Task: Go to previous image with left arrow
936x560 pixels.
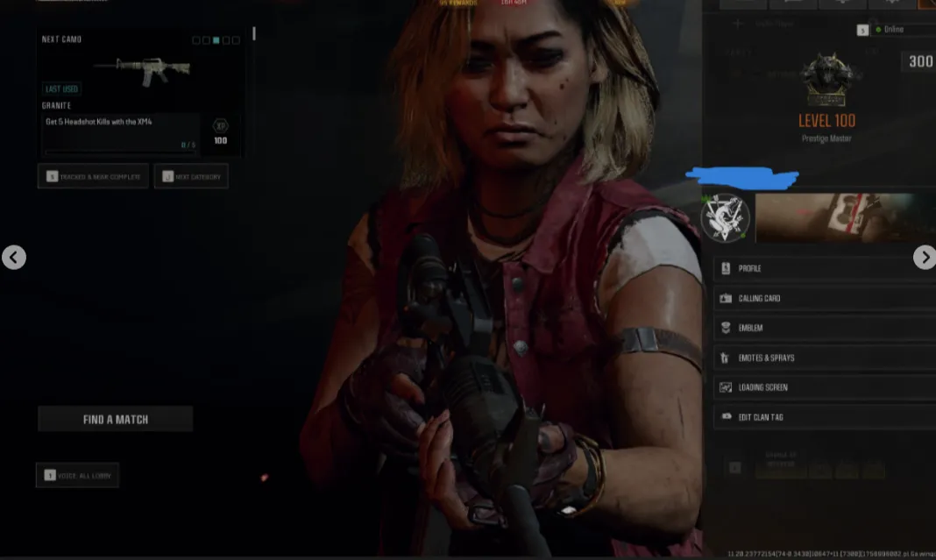Action: click(x=13, y=257)
